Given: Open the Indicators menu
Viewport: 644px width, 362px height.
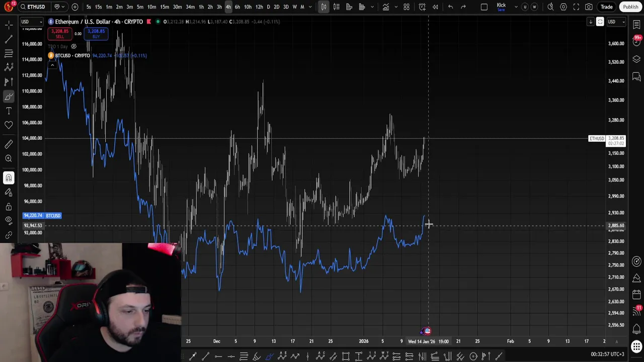Looking at the screenshot, I should tap(385, 7).
